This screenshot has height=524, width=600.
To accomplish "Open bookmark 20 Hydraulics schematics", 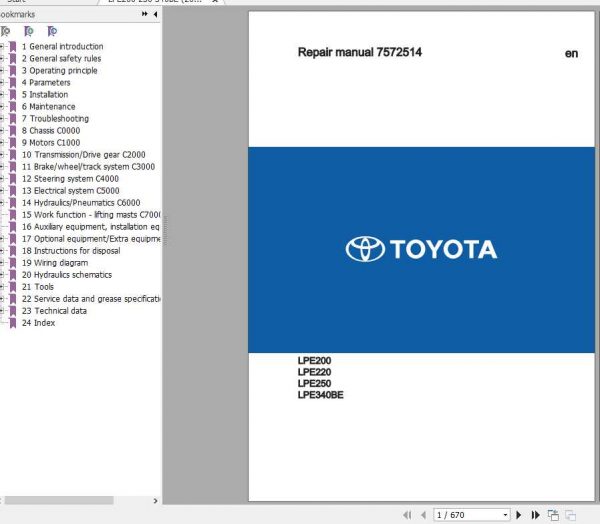I will (x=67, y=275).
